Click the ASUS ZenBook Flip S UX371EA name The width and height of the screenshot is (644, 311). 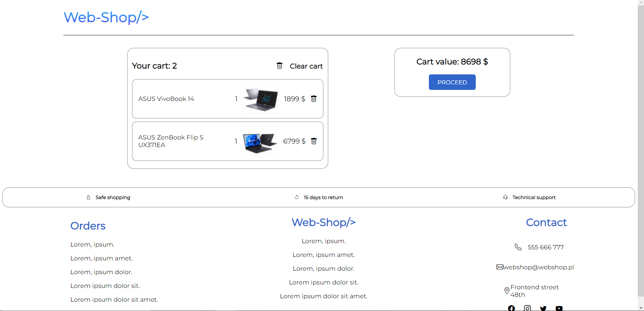[171, 141]
